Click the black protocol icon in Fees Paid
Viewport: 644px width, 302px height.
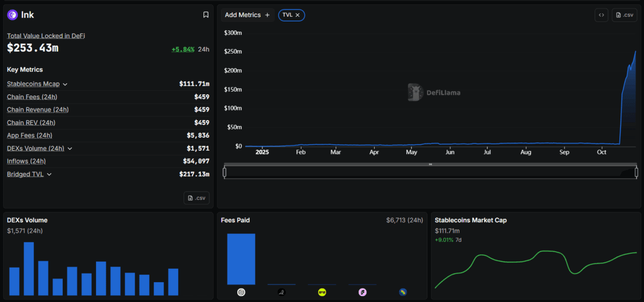coord(281,292)
